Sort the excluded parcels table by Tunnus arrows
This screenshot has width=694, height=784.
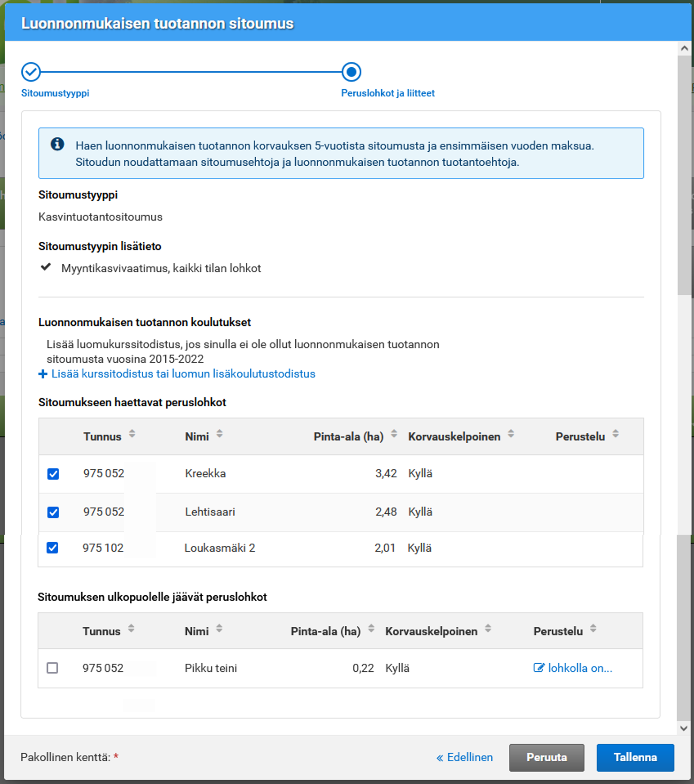[133, 630]
